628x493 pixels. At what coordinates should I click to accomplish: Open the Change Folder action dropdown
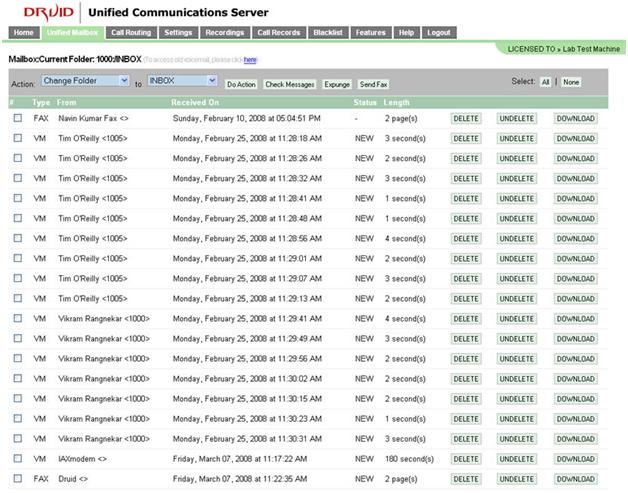pos(86,81)
